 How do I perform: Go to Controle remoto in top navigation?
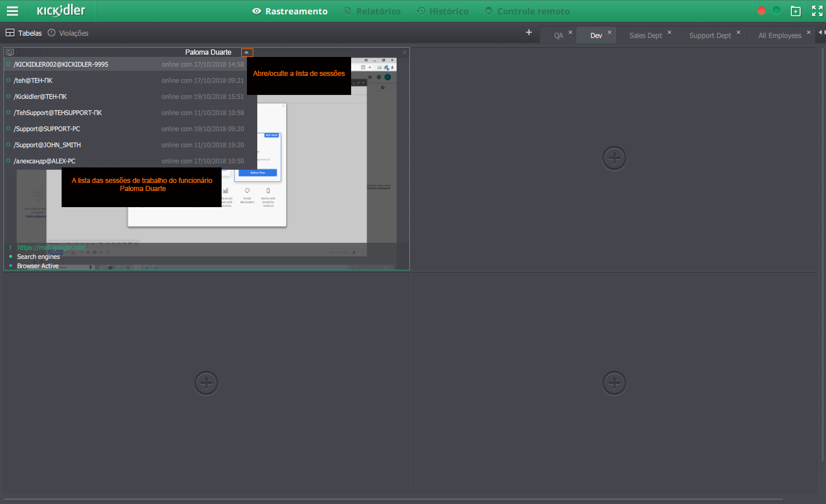click(532, 12)
